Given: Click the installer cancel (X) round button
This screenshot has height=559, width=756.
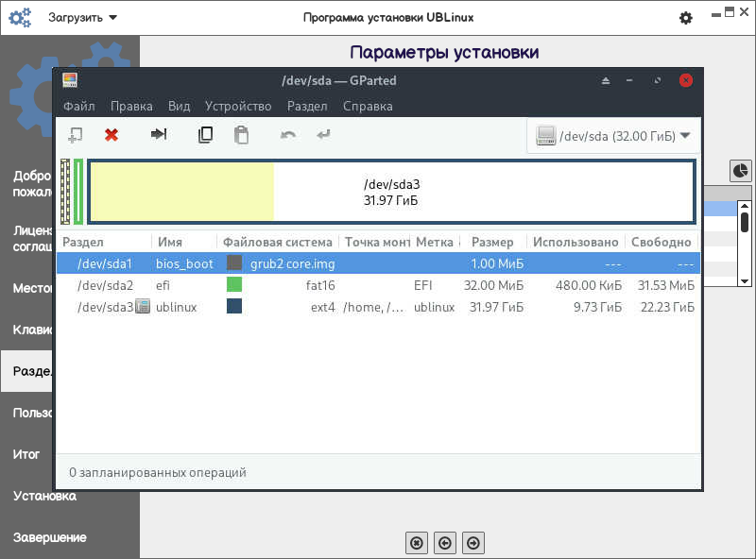Looking at the screenshot, I should coord(417,543).
